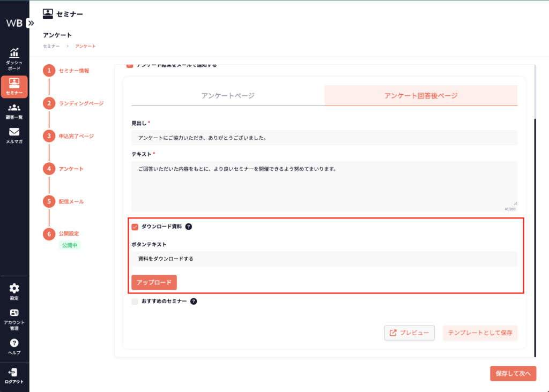Open the メルマガ mail icon
Screen dimensions: 549x392
point(14,132)
